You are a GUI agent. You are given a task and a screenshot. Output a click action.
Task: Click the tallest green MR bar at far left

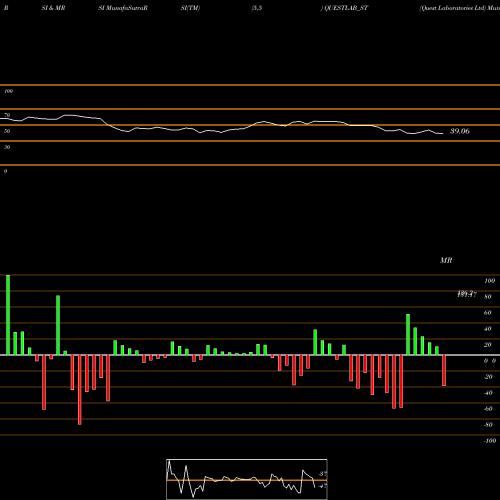pyautogui.click(x=8, y=315)
